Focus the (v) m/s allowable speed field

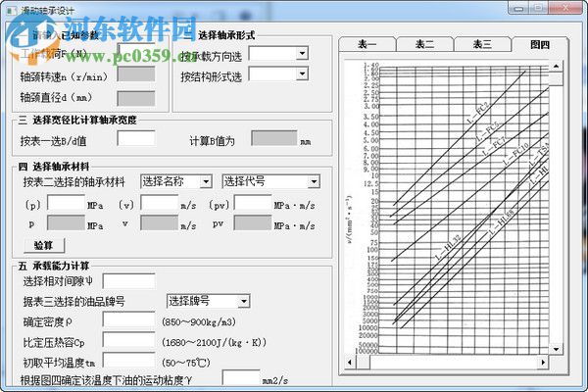(x=160, y=203)
